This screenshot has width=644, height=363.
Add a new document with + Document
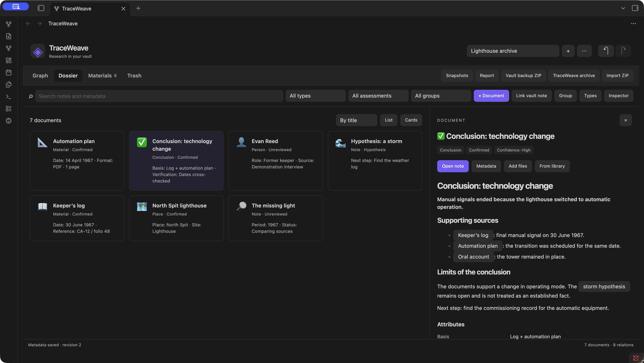(x=491, y=96)
